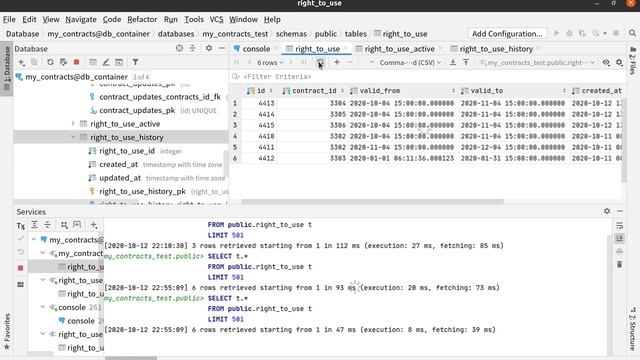Hide the Database panel with minus icon

click(222, 48)
